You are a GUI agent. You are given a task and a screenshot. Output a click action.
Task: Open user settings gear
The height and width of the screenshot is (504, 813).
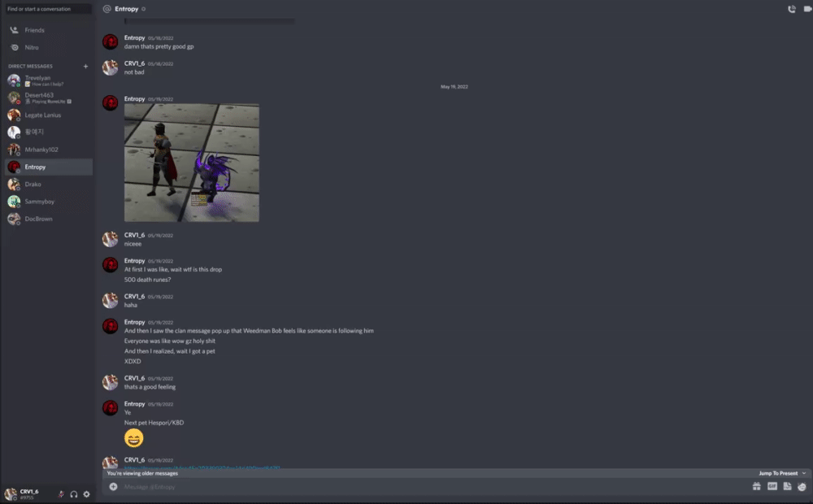[87, 494]
